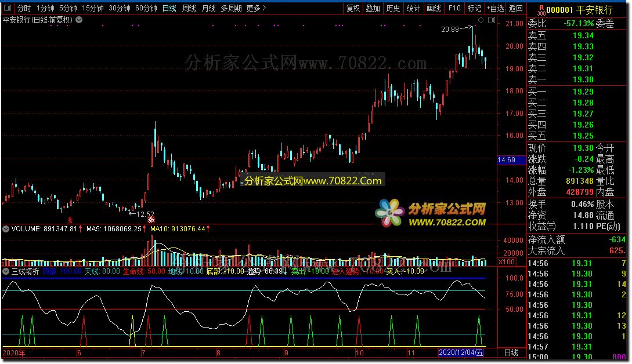This screenshot has width=632, height=364.
Task: Select the 30分钟 period
Action: 120,8
